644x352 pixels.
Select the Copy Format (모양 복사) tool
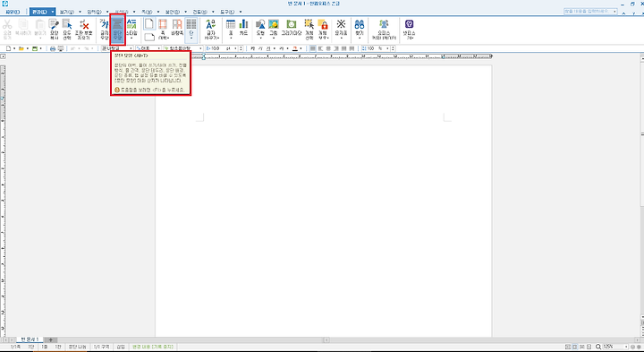pyautogui.click(x=55, y=30)
